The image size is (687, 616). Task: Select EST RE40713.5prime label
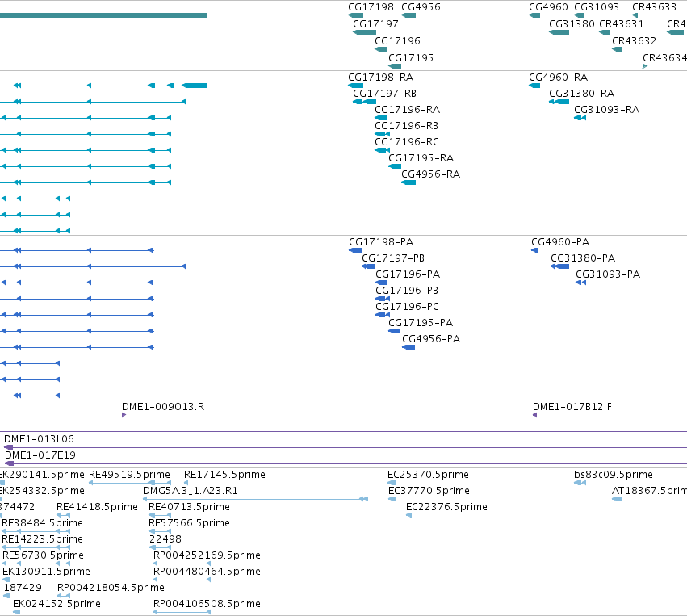pos(189,507)
